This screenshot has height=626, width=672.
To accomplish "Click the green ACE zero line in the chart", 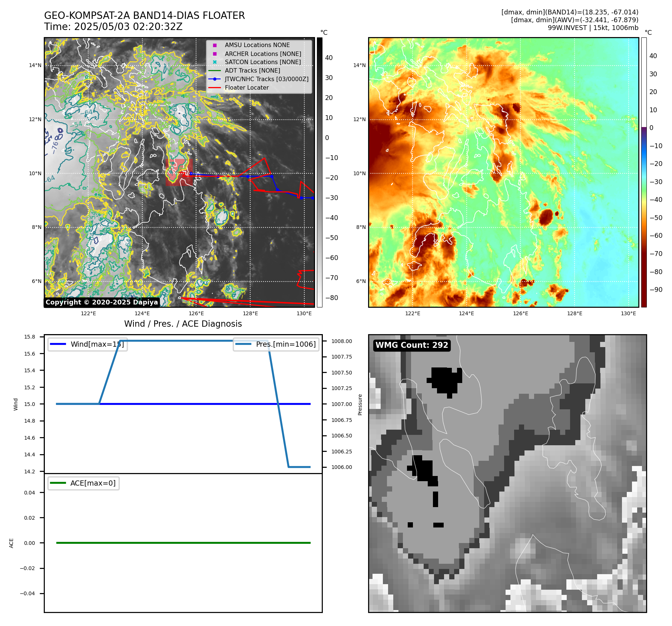I will [x=183, y=543].
